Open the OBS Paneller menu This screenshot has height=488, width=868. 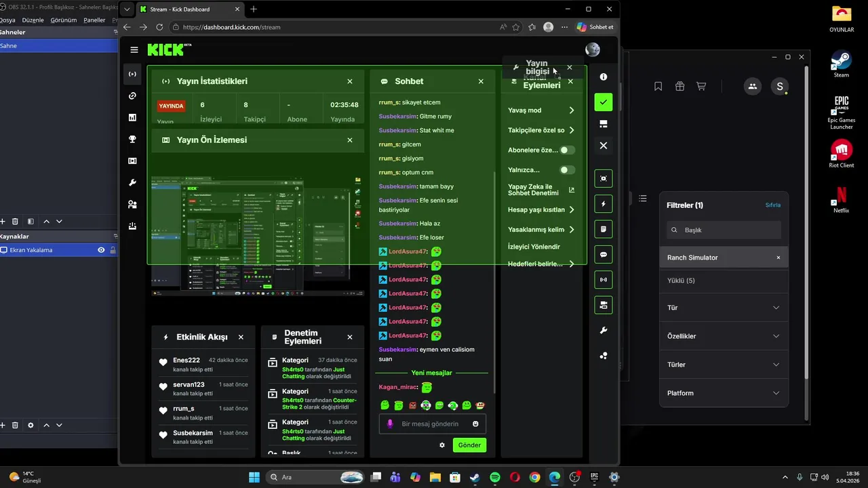coord(94,20)
